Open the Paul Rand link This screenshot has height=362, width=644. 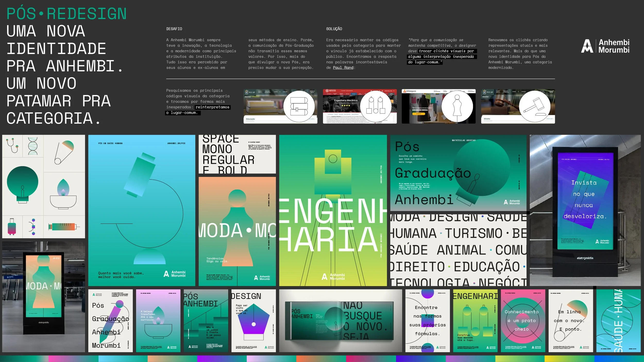(x=343, y=68)
